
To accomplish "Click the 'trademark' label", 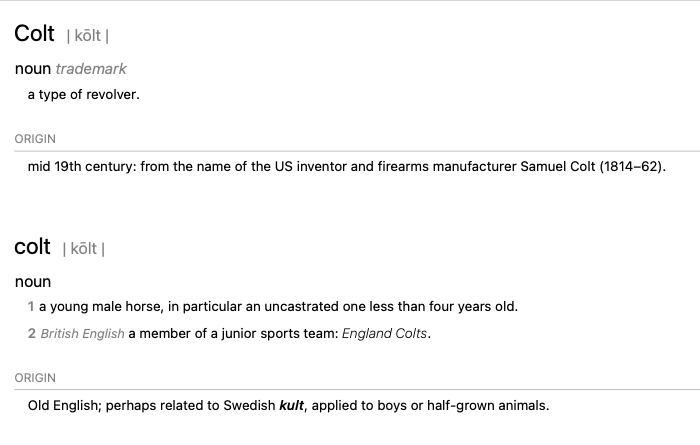I will click(x=91, y=69).
